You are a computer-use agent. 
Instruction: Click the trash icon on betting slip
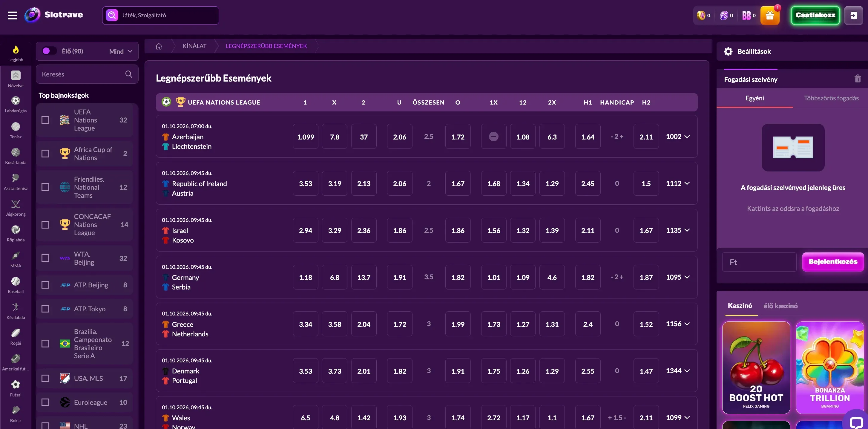coord(858,79)
